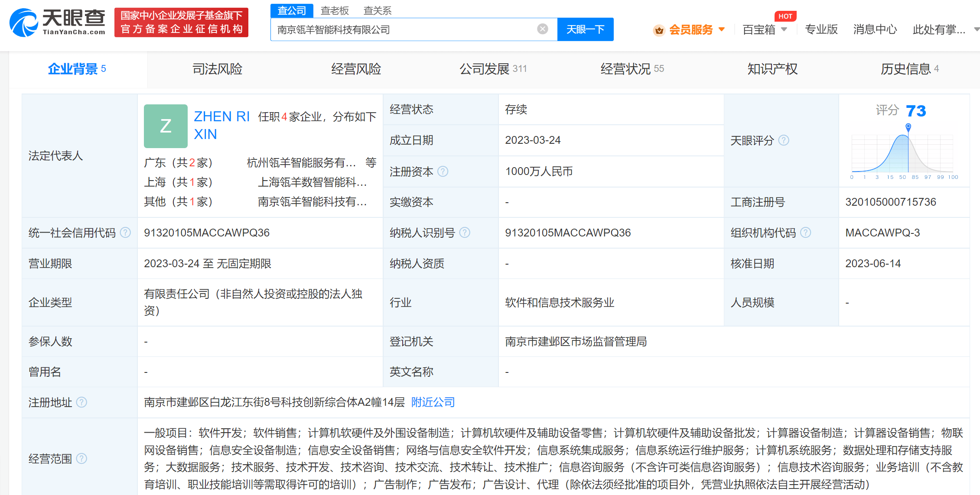Click score value 73
Image resolution: width=980 pixels, height=495 pixels.
916,111
